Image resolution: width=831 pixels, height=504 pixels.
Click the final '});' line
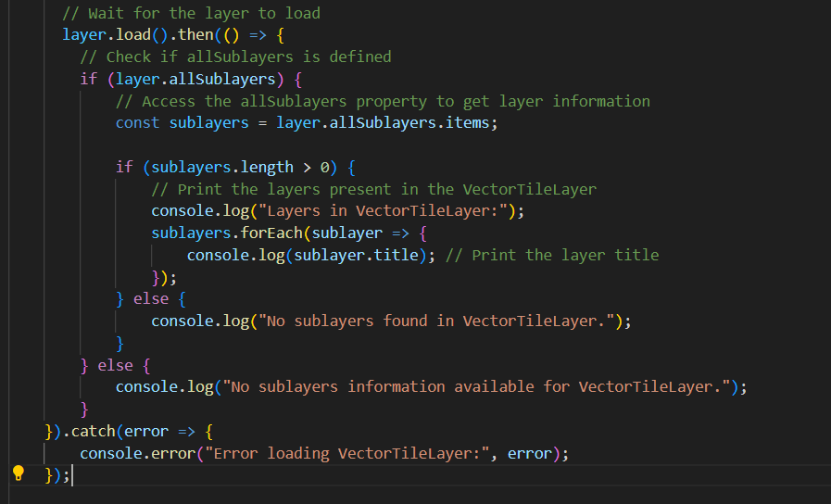click(x=57, y=475)
